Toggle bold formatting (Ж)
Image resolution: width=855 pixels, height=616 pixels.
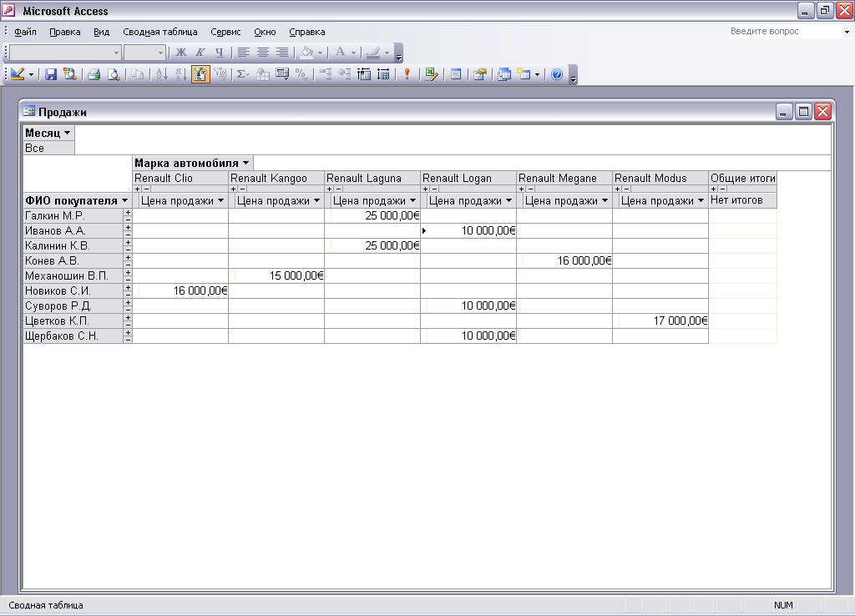point(181,53)
